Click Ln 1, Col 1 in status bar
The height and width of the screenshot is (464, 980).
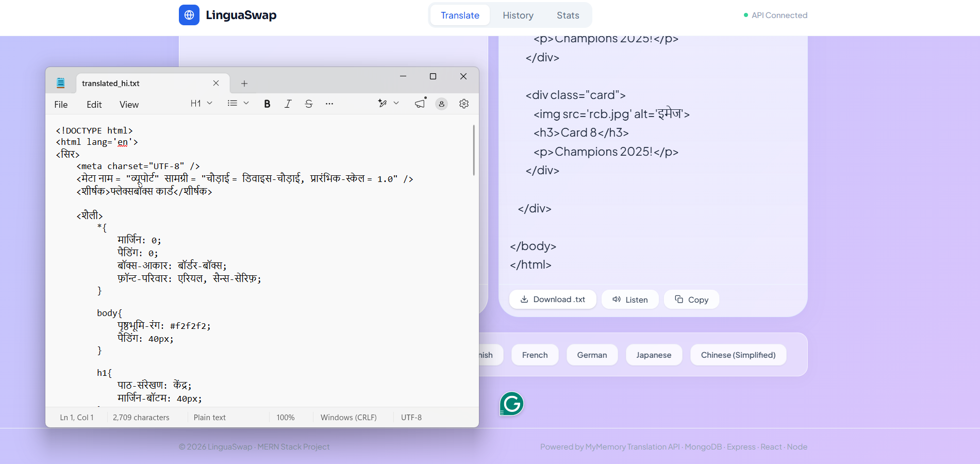pyautogui.click(x=77, y=418)
